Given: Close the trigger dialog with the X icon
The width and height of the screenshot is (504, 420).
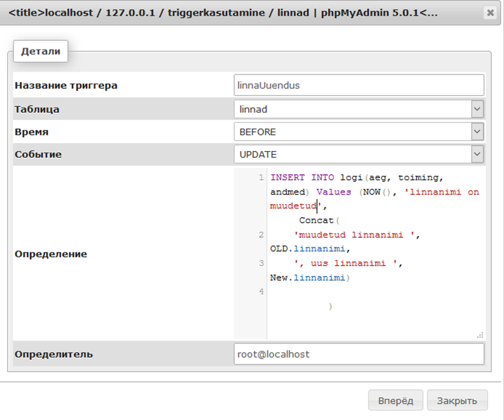Looking at the screenshot, I should point(490,13).
